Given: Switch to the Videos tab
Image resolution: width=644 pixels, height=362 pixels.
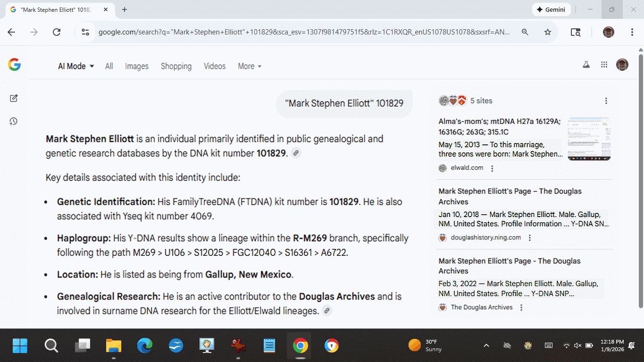Looking at the screenshot, I should click(x=215, y=66).
